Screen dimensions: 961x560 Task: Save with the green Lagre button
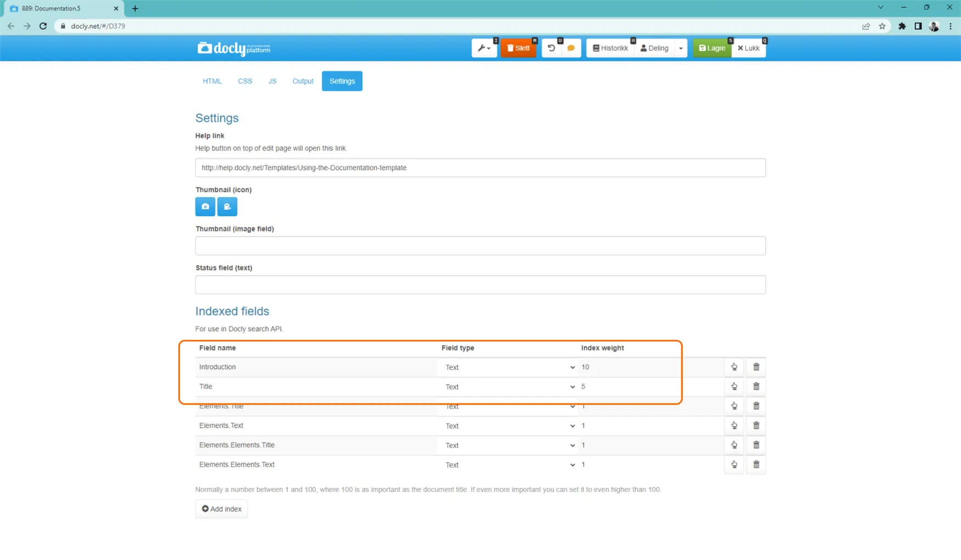[712, 48]
